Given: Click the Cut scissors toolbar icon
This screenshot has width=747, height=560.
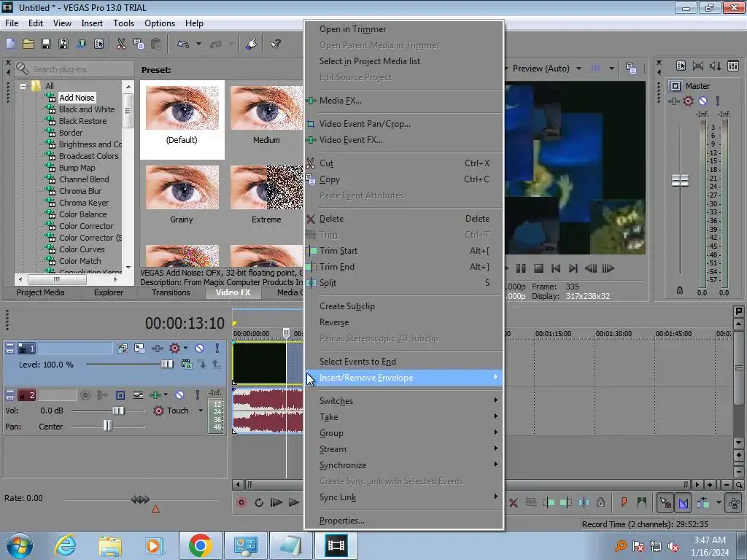Looking at the screenshot, I should (121, 44).
